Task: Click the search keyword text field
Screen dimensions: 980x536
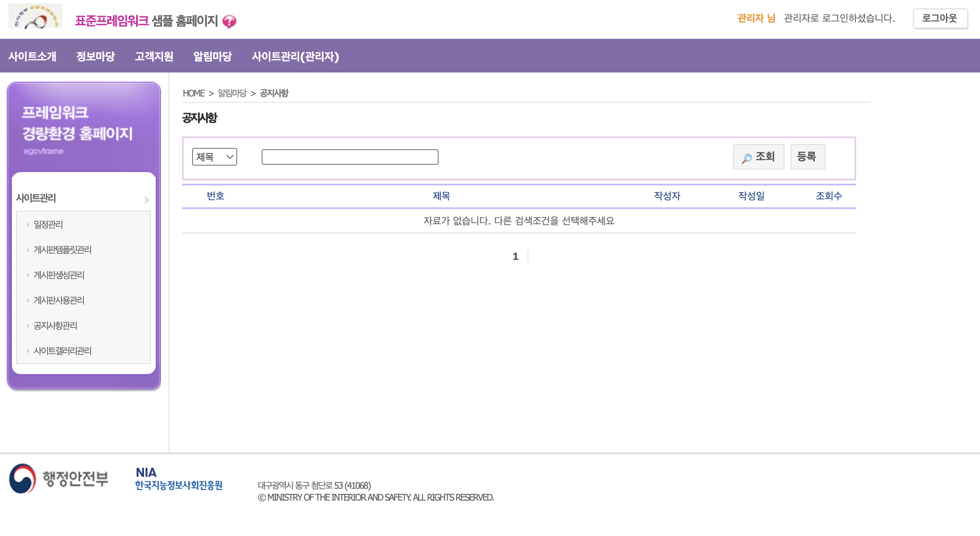Action: click(350, 157)
